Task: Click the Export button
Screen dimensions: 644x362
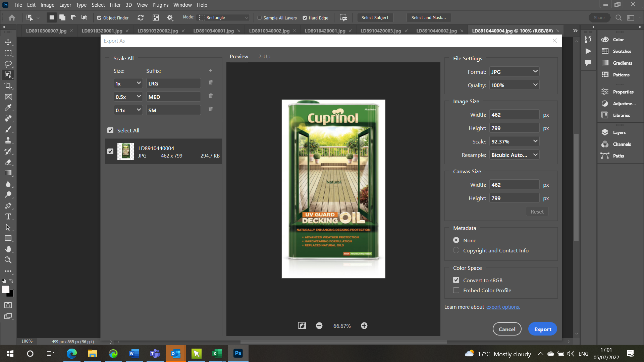Action: (542, 329)
